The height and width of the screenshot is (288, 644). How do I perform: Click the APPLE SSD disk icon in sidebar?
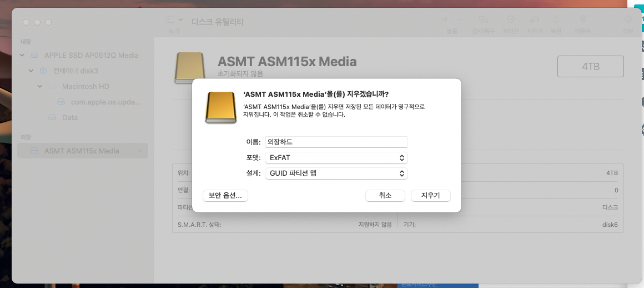pyautogui.click(x=34, y=55)
